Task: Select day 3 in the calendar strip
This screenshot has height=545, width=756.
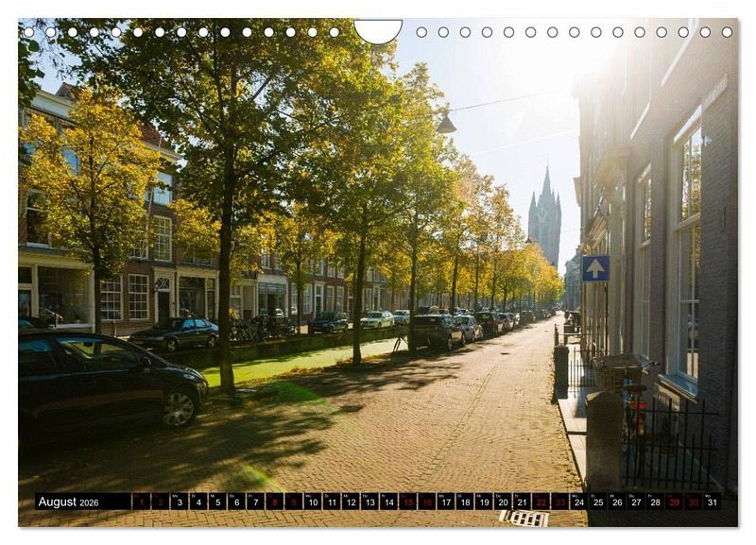Action: point(179,502)
